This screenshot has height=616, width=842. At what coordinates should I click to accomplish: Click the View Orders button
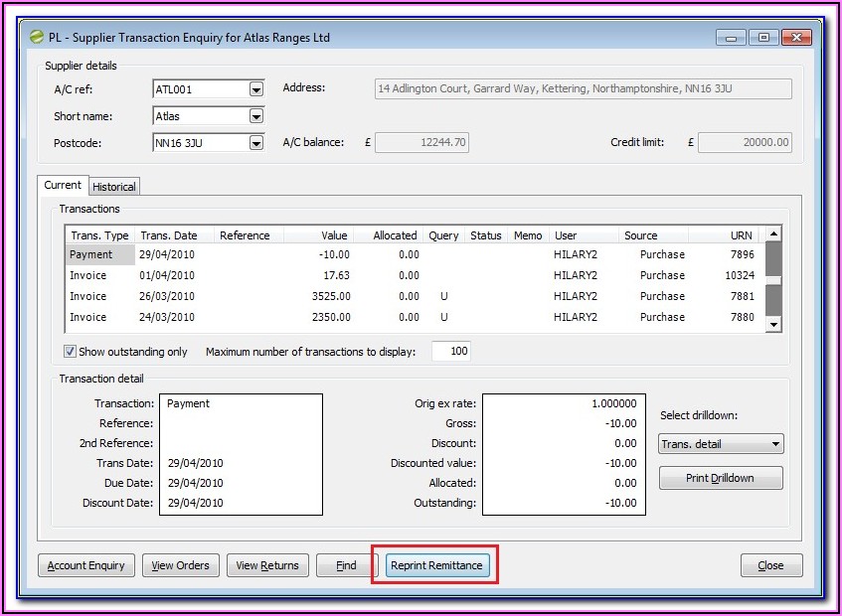pos(180,565)
